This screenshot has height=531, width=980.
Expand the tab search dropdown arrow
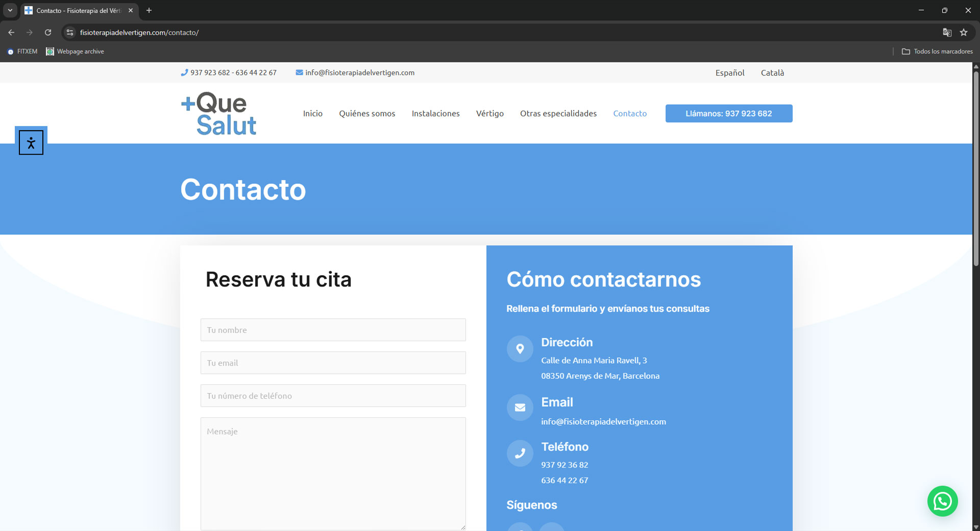tap(10, 10)
